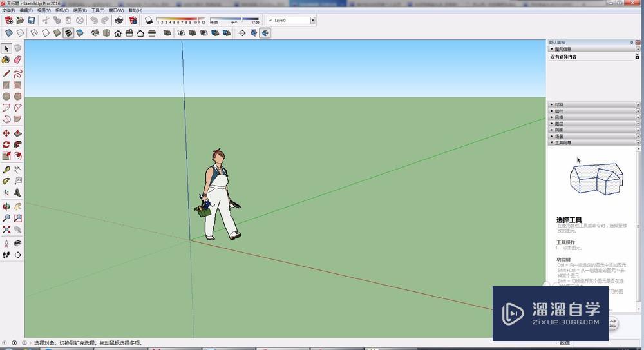The height and width of the screenshot is (350, 644).
Task: Click the 没有选择内容 text in 图元信息
Action: tap(563, 57)
